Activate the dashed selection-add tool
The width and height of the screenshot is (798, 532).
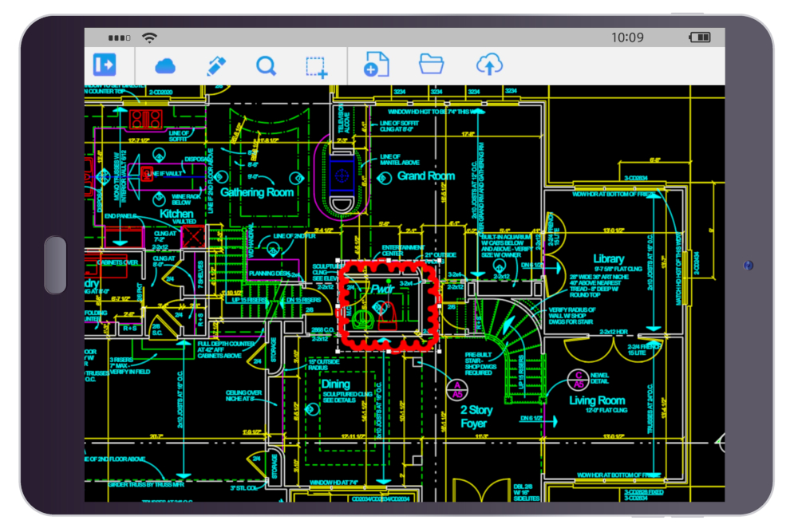317,67
